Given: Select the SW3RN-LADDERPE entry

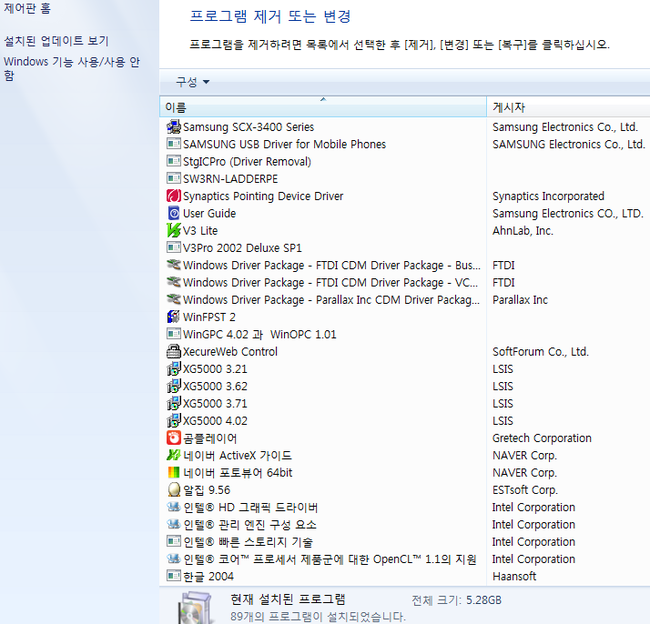Looking at the screenshot, I should tap(230, 179).
